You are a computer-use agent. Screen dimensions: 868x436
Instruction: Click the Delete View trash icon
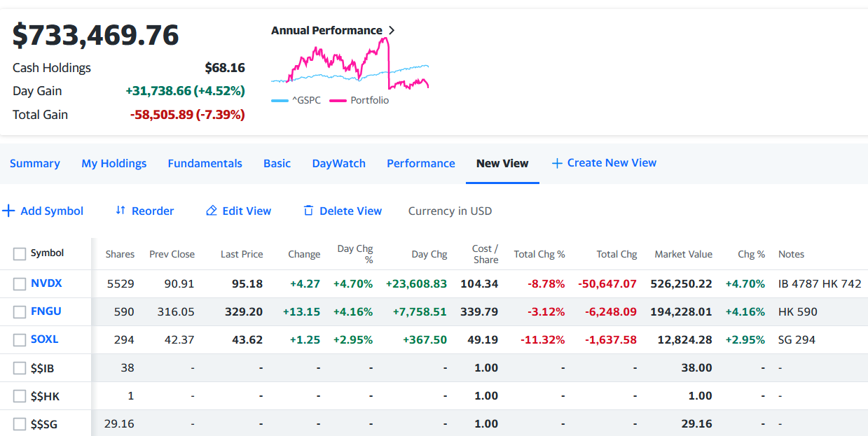coord(308,211)
